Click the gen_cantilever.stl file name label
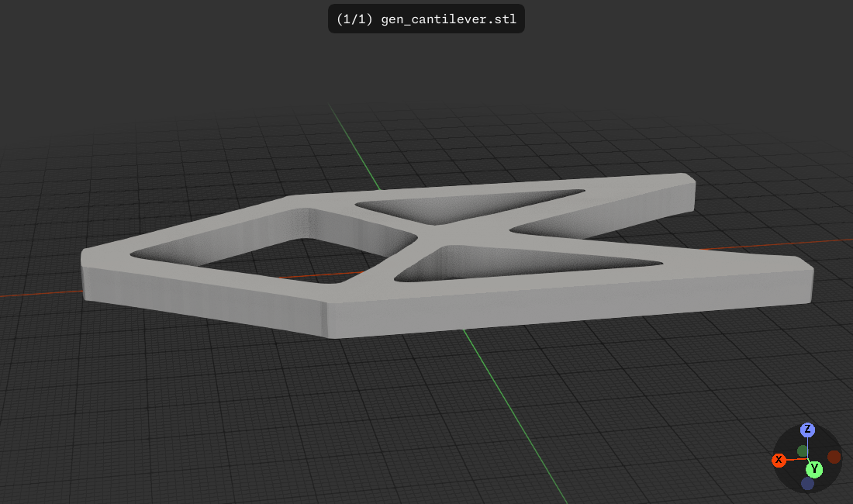The image size is (853, 504). [x=426, y=19]
